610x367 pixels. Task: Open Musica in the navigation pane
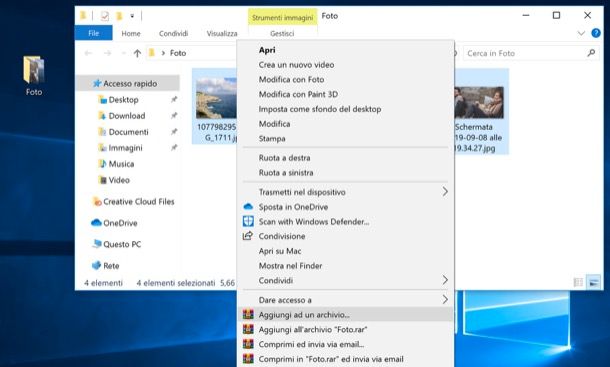point(121,164)
